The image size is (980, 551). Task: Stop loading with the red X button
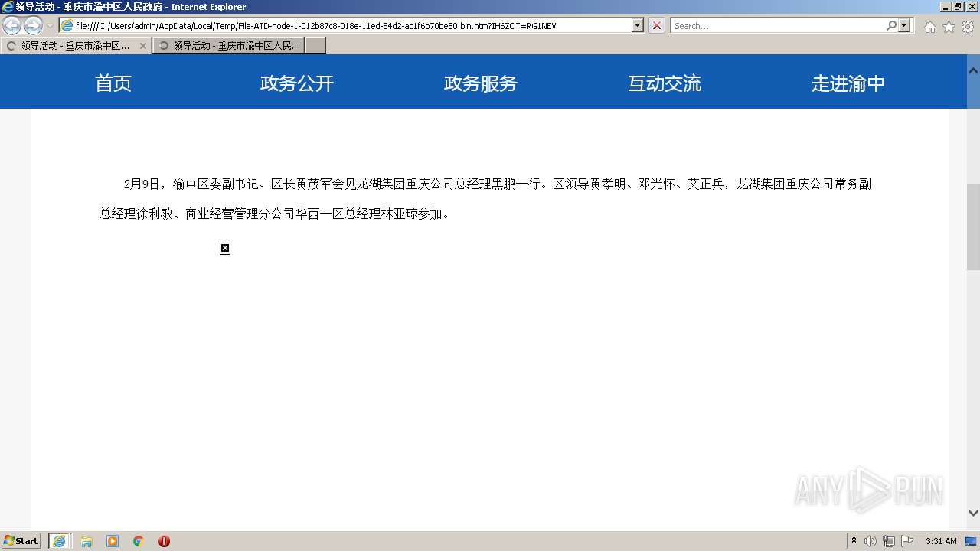click(657, 25)
